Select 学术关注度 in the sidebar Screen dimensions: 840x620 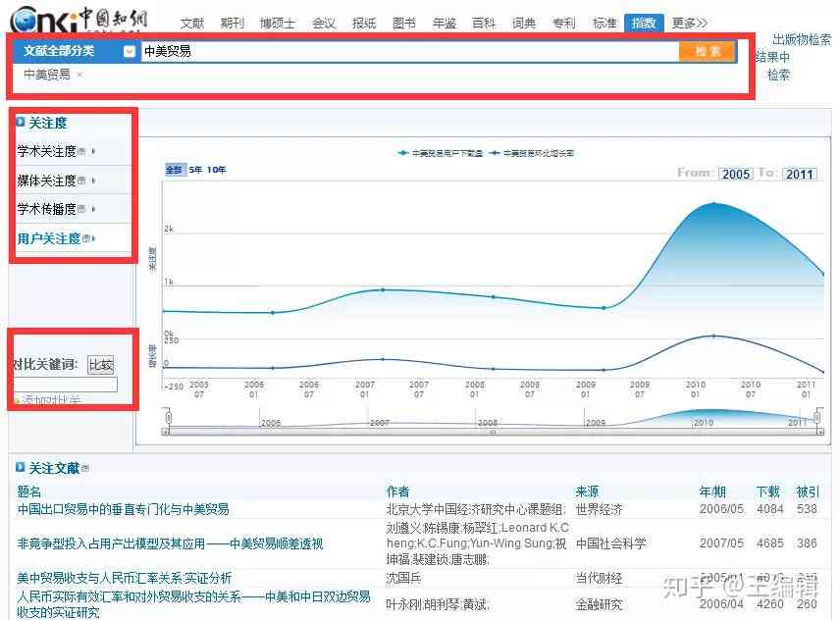[46, 151]
